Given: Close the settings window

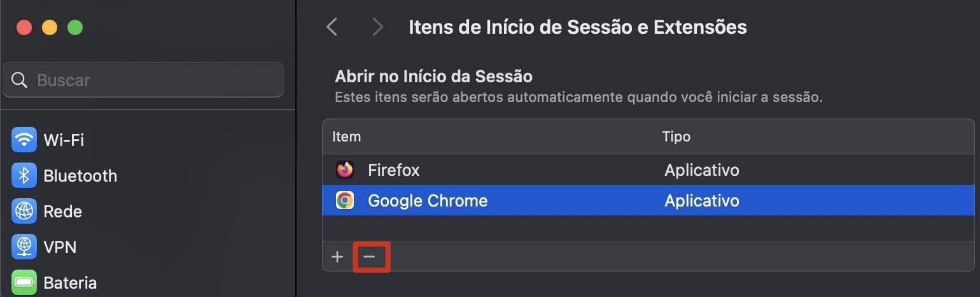Looking at the screenshot, I should pos(24,28).
